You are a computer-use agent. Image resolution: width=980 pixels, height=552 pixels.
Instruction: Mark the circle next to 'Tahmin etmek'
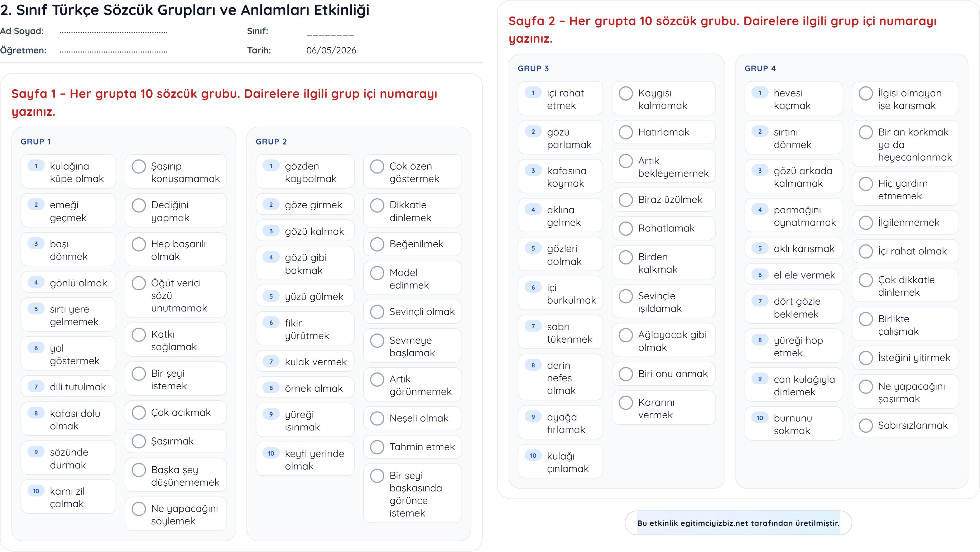coord(377,447)
